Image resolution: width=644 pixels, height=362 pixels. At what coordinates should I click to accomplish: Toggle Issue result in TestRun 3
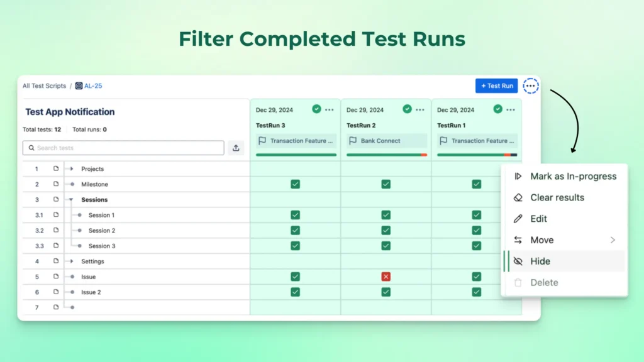point(296,277)
